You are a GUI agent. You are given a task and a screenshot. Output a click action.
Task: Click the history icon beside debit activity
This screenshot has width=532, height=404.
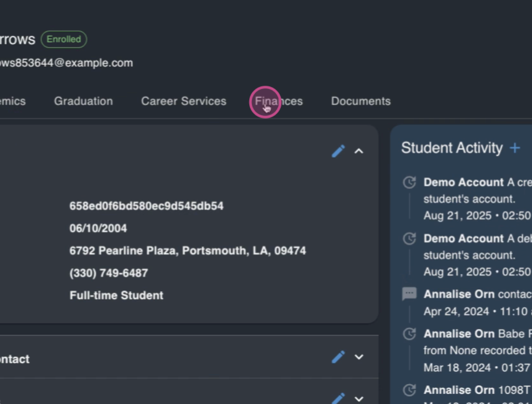[x=409, y=239]
